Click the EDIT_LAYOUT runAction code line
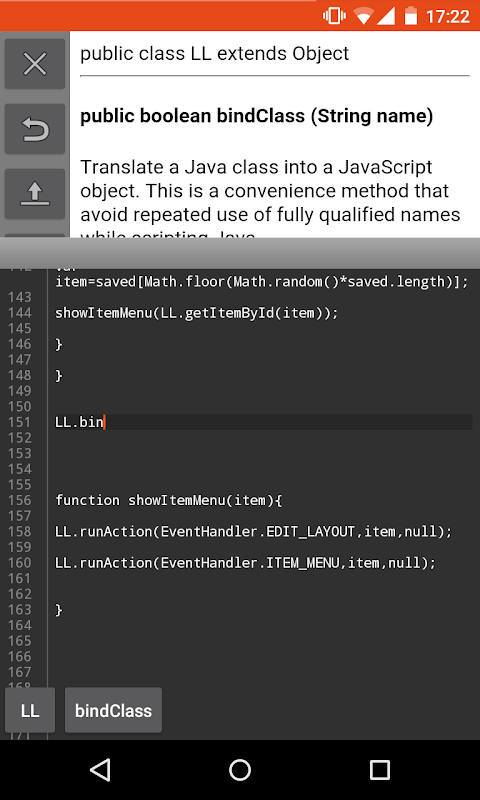480x800 pixels. coord(254,532)
